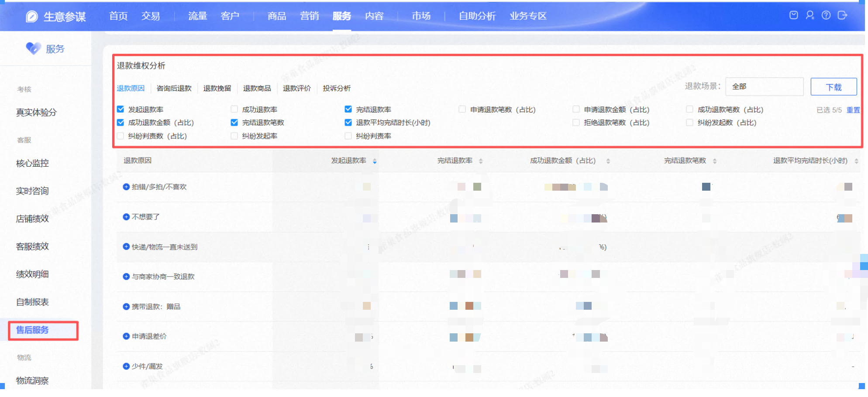Open 流量 in top navigation
The image size is (868, 397).
point(197,16)
